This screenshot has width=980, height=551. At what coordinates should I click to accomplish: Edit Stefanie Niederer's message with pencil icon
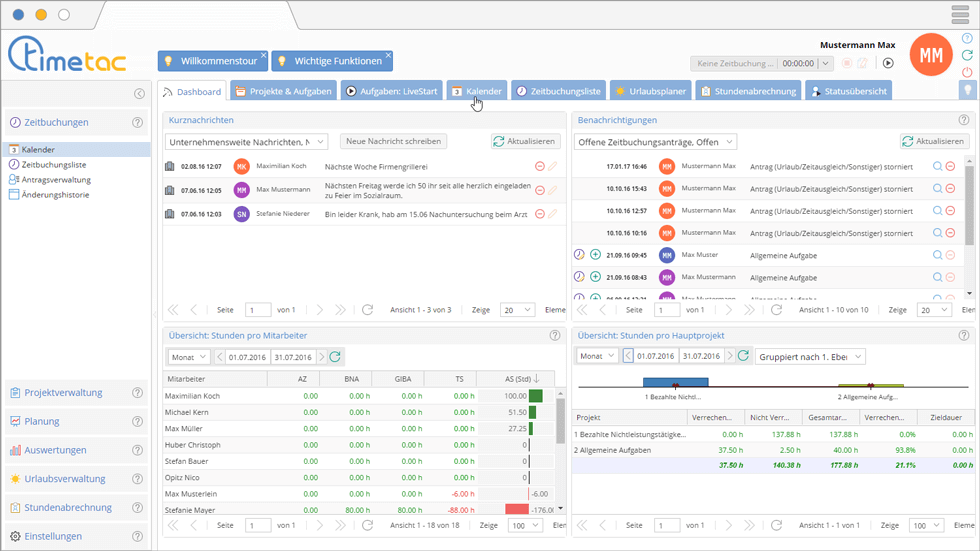pos(552,214)
